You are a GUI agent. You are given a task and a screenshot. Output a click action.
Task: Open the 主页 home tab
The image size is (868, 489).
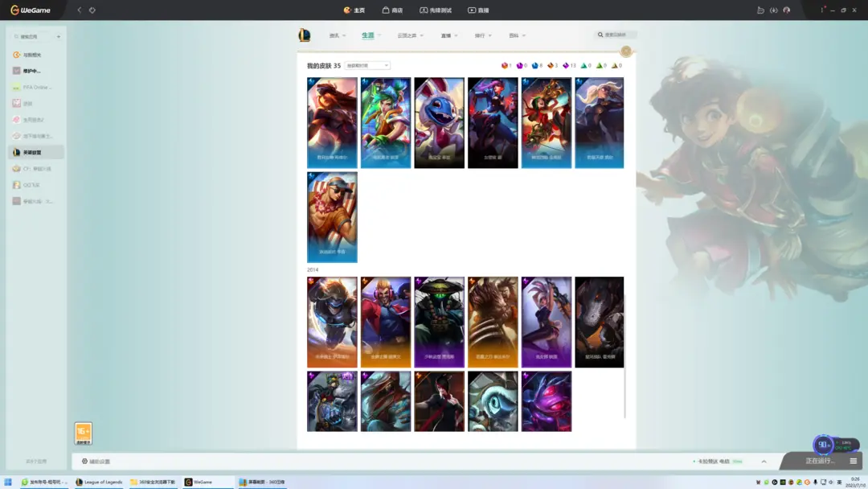tap(354, 10)
